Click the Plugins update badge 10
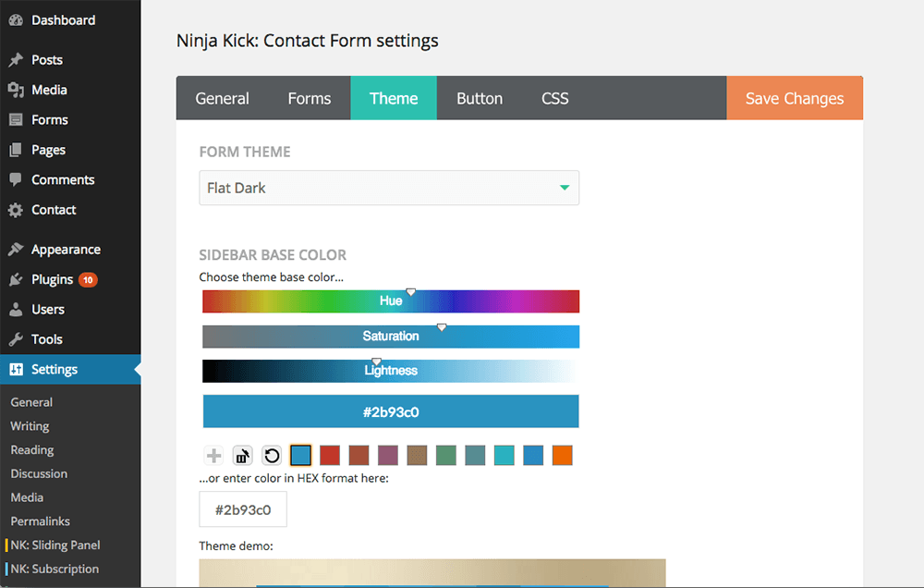 tap(88, 279)
